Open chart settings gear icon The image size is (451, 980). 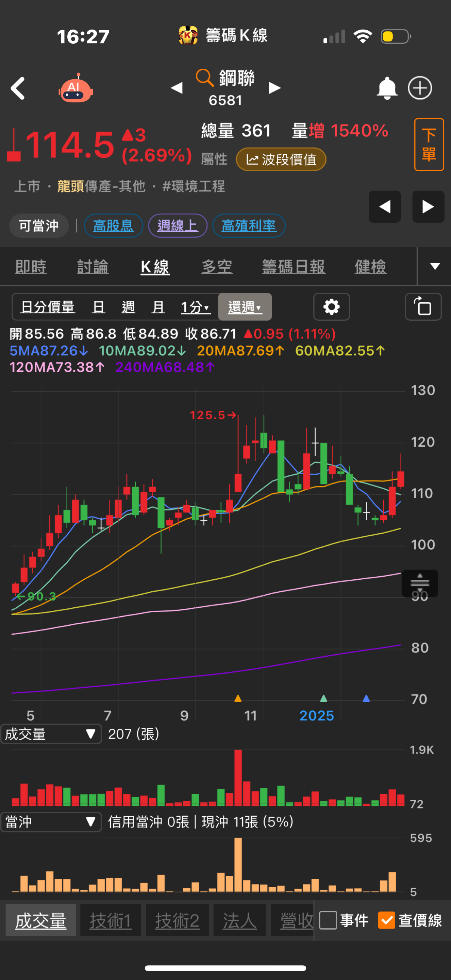[x=331, y=306]
